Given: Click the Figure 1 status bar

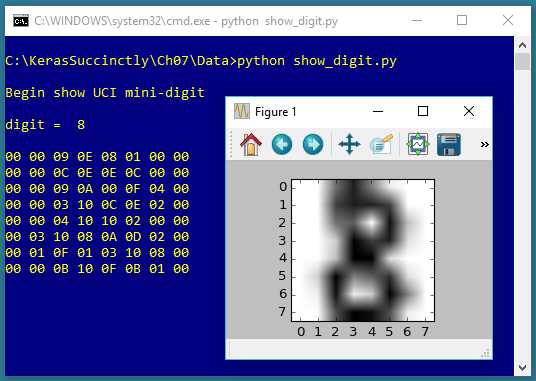Looking at the screenshot, I should (x=359, y=349).
